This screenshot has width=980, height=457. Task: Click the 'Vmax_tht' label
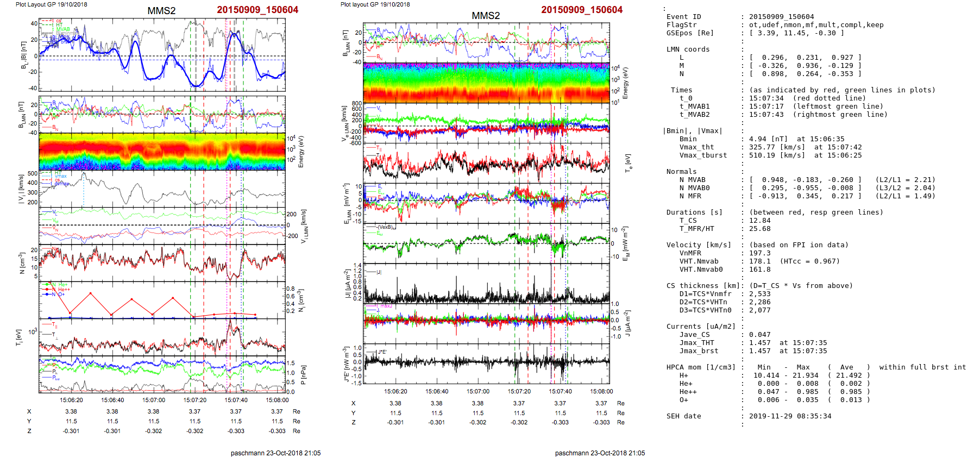(697, 147)
